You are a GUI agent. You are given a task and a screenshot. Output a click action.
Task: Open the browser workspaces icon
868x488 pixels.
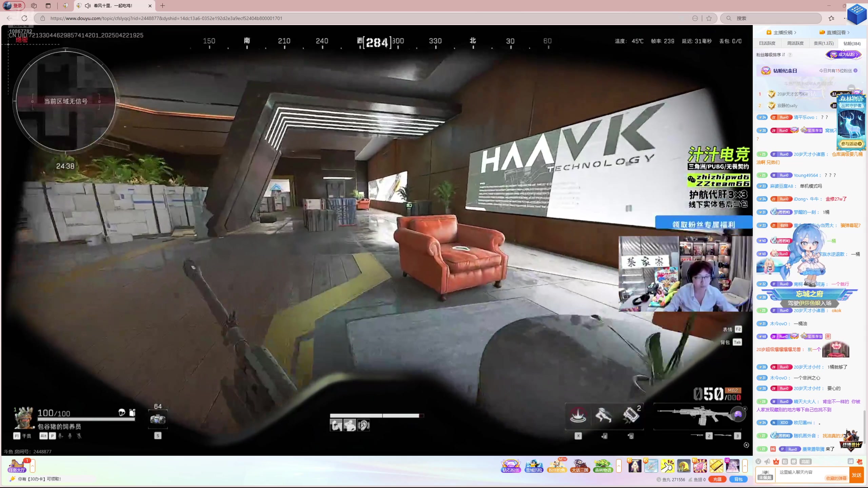(x=34, y=6)
